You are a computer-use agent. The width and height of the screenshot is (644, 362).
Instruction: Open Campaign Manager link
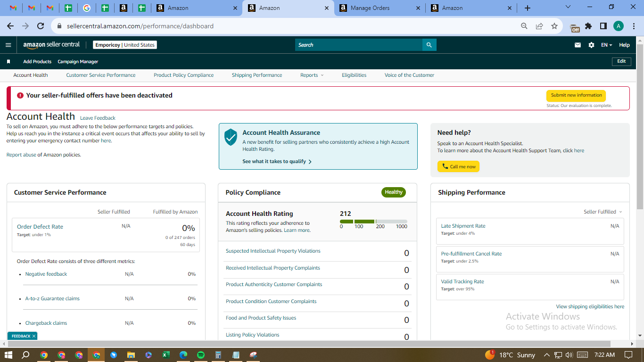tap(78, 62)
